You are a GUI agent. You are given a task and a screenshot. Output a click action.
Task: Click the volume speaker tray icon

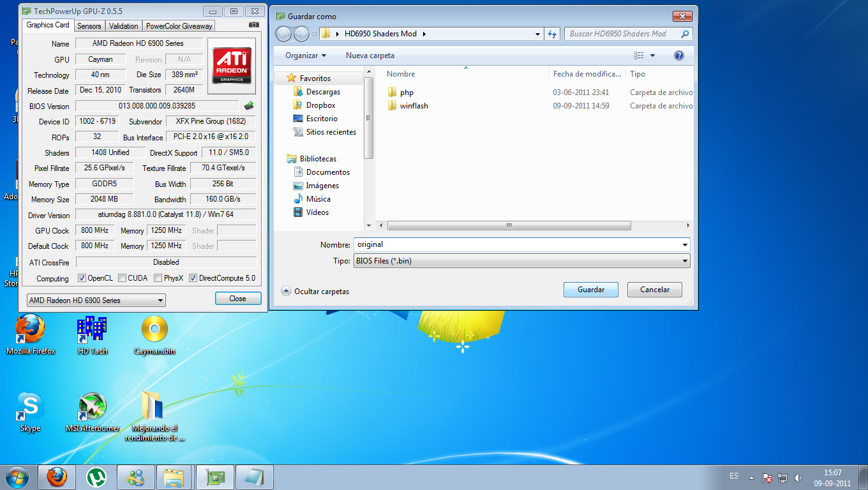coord(798,477)
